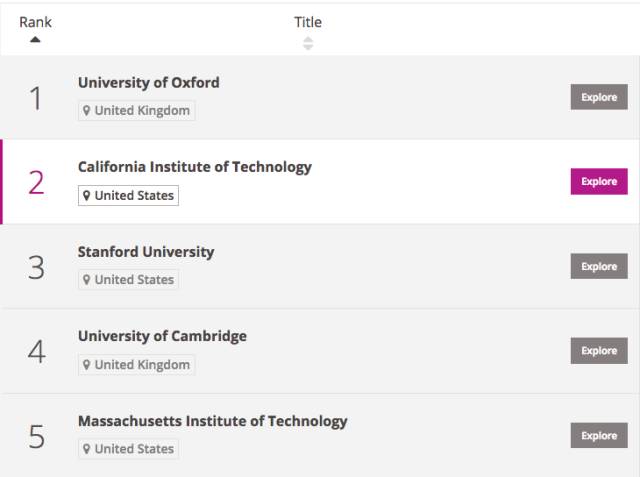Image resolution: width=640 pixels, height=477 pixels.
Task: Open California Institute of Technology link
Action: (195, 167)
